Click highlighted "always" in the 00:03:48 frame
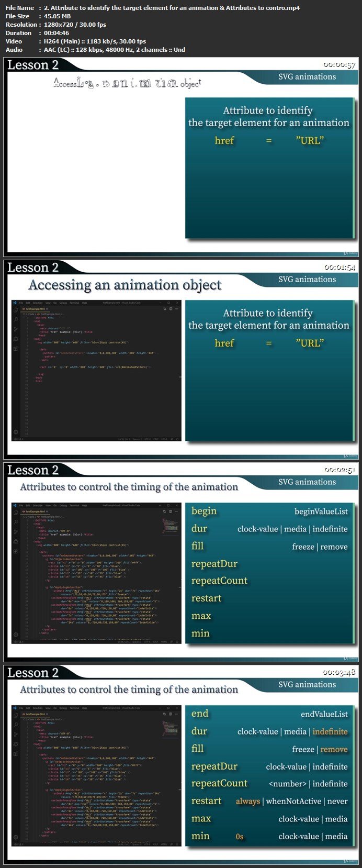Image resolution: width=362 pixels, height=868 pixels. (x=248, y=802)
